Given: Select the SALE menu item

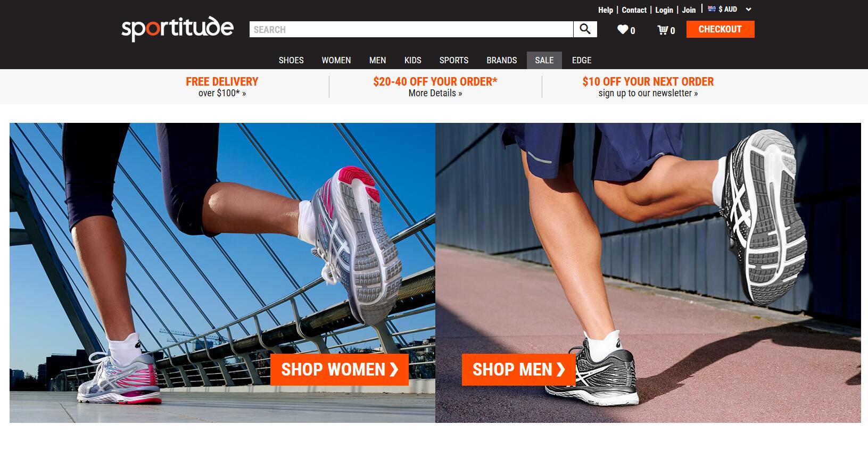Looking at the screenshot, I should pyautogui.click(x=544, y=60).
